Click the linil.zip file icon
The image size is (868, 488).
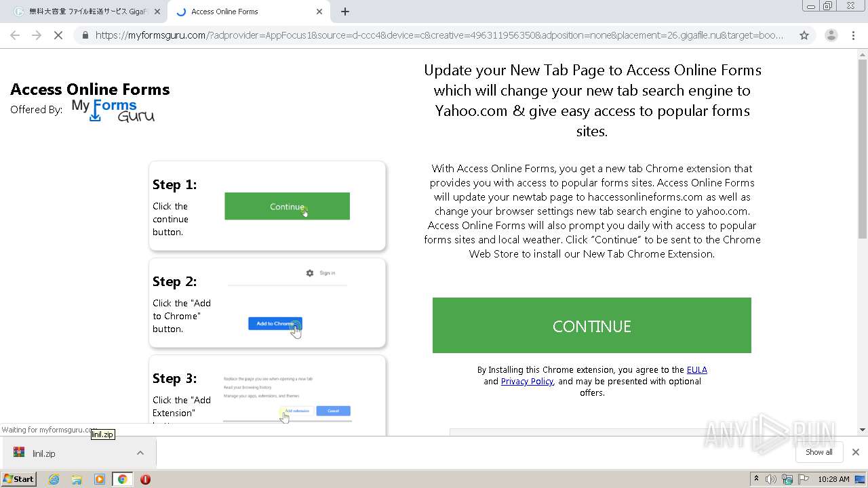pos(19,453)
